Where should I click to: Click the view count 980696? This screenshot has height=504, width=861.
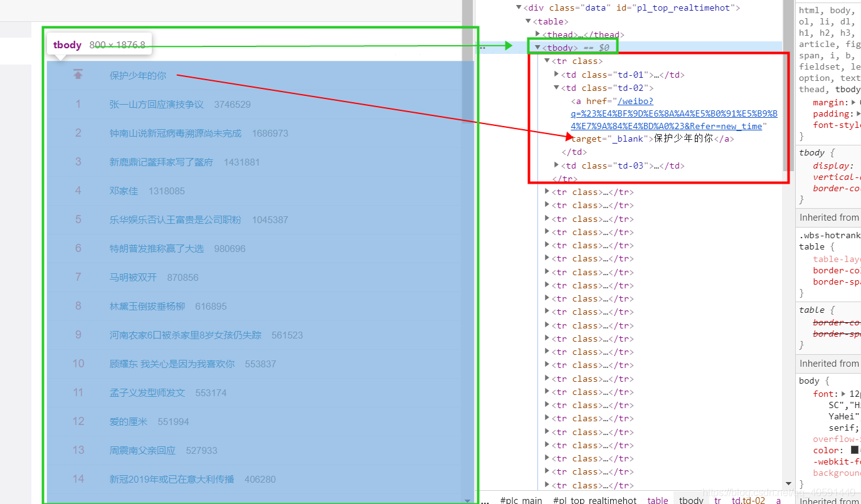click(x=230, y=248)
